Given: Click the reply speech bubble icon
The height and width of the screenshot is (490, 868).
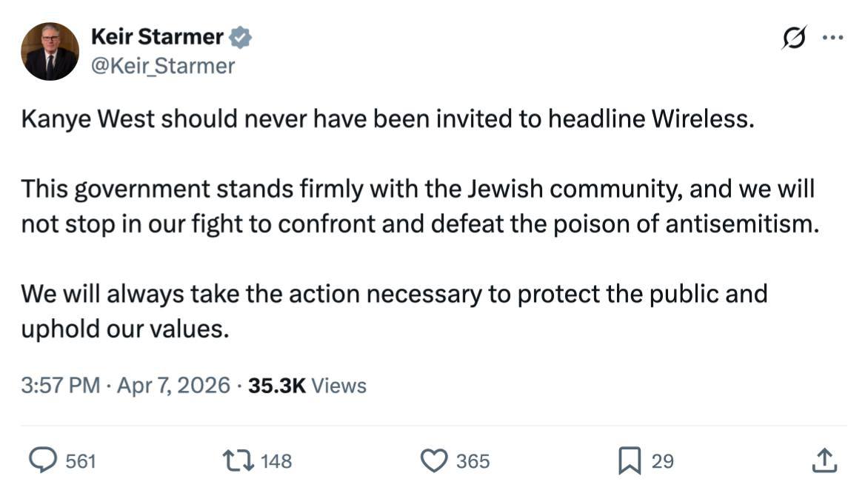Looking at the screenshot, I should click(42, 461).
